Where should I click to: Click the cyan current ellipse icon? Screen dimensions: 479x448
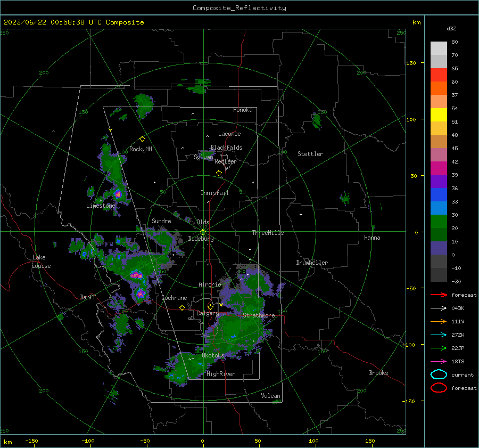(439, 374)
